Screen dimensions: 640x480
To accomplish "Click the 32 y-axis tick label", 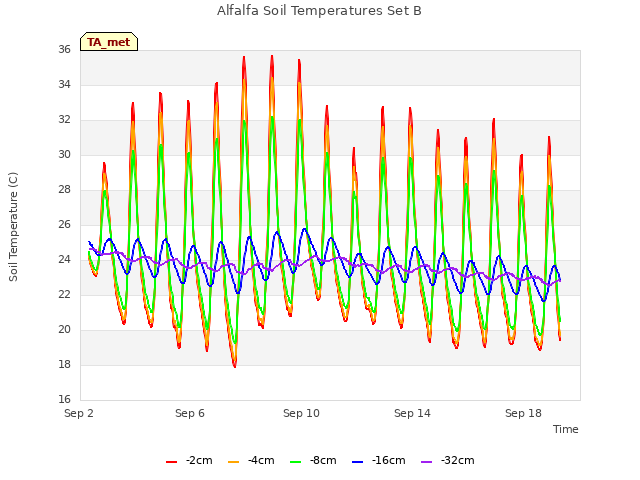I will click(x=64, y=120).
